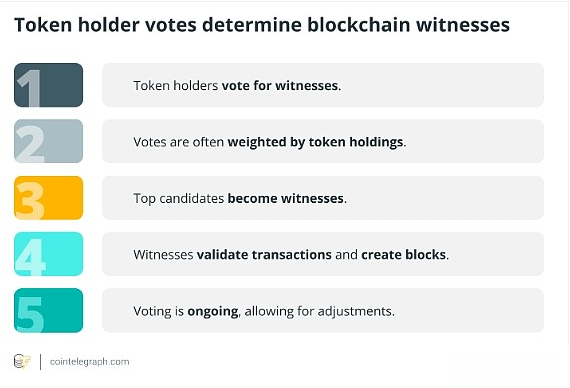Viewport: 570px width, 388px height.
Task: Click the bold text 'validate transactions'
Action: (x=264, y=255)
